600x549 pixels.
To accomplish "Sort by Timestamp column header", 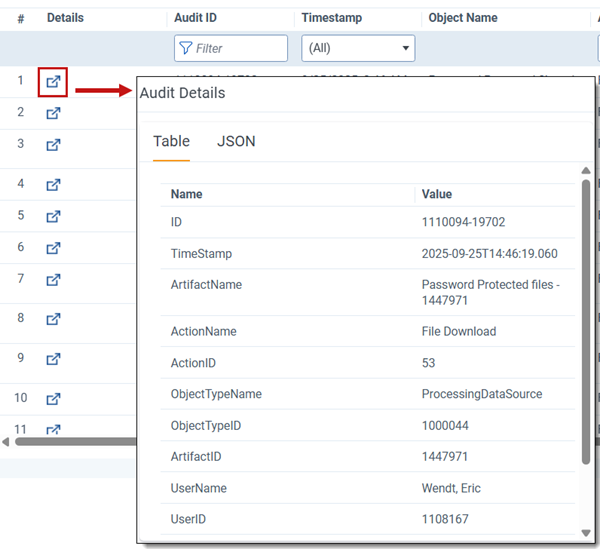I will coord(331,18).
